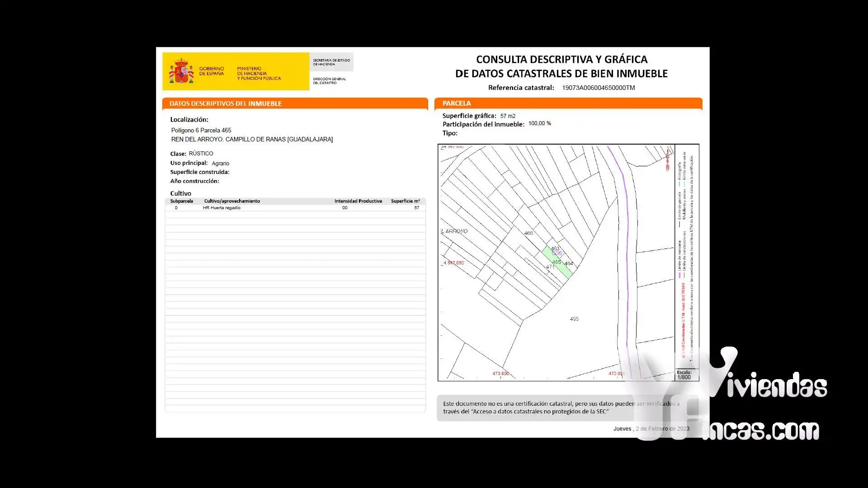
Task: Click the "Superficie construida:" label
Action: point(200,172)
